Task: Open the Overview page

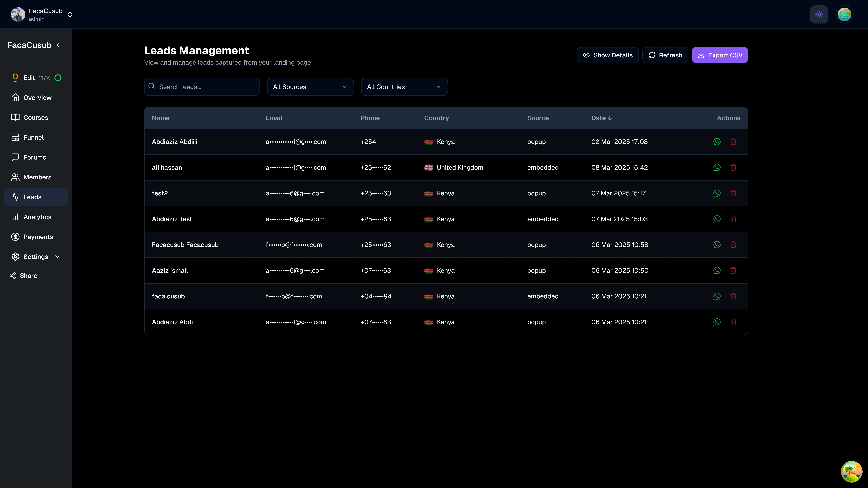Action: [36, 98]
